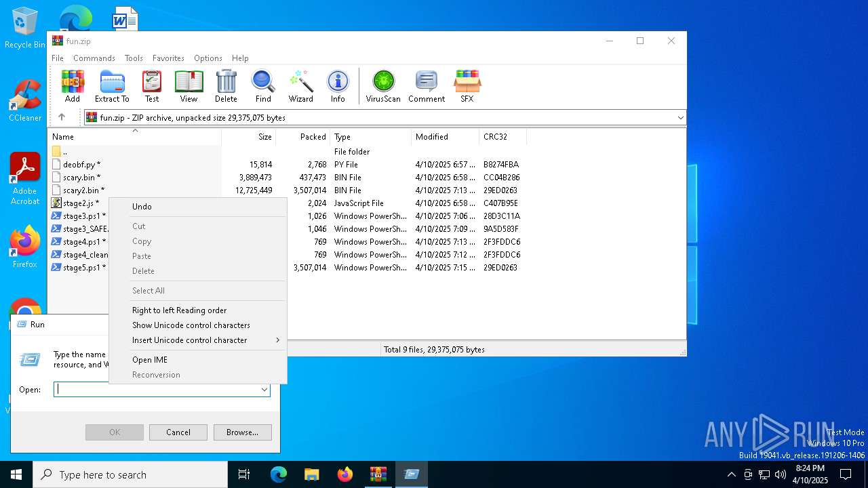Go up one folder level arrow
The height and width of the screenshot is (488, 868).
(62, 117)
